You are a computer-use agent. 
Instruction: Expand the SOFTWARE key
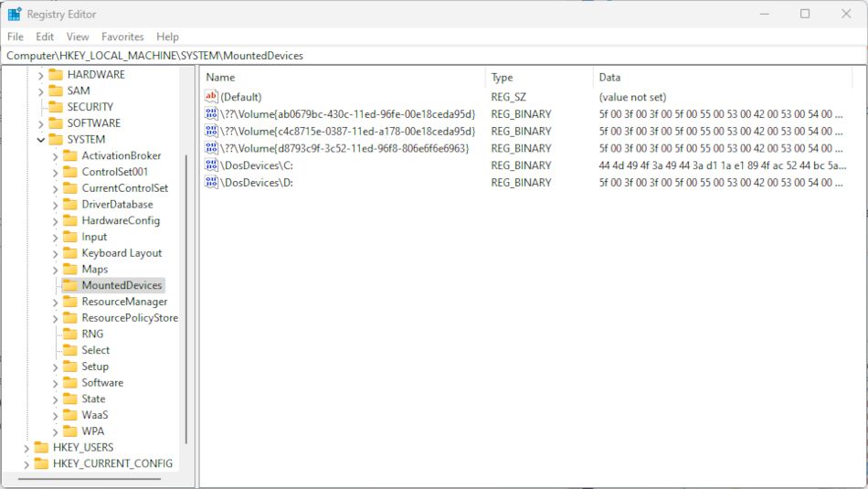40,123
